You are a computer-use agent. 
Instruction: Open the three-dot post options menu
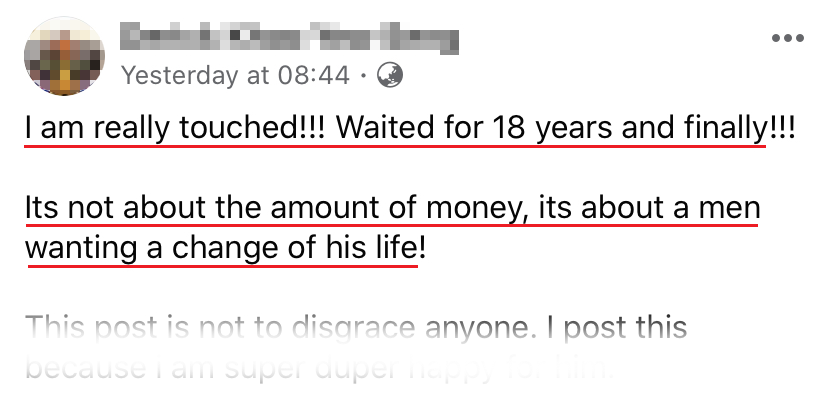pyautogui.click(x=787, y=39)
